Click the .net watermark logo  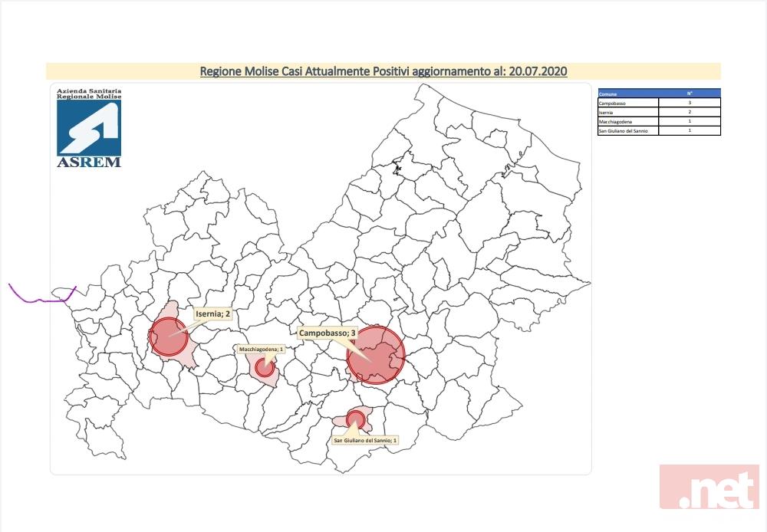point(709,487)
